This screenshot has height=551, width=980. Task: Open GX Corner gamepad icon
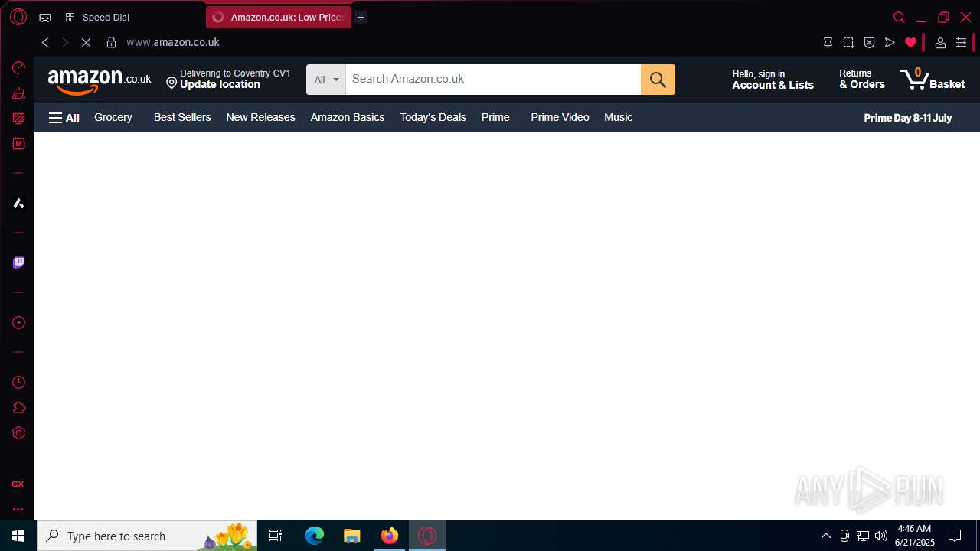(45, 17)
